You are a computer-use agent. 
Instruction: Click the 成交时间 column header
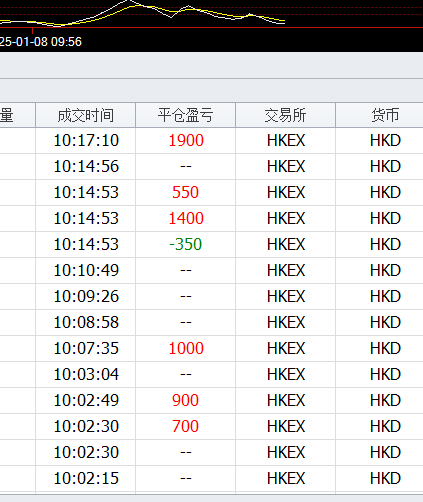click(x=86, y=115)
